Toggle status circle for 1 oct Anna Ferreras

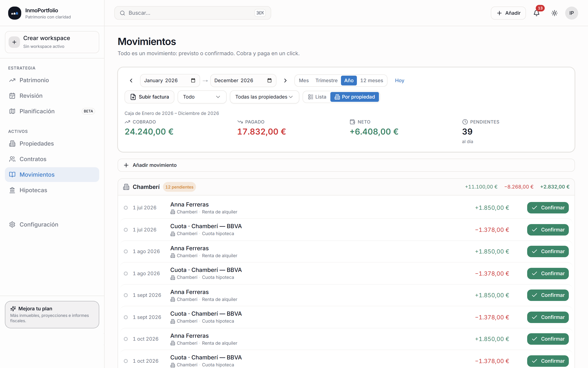click(126, 339)
